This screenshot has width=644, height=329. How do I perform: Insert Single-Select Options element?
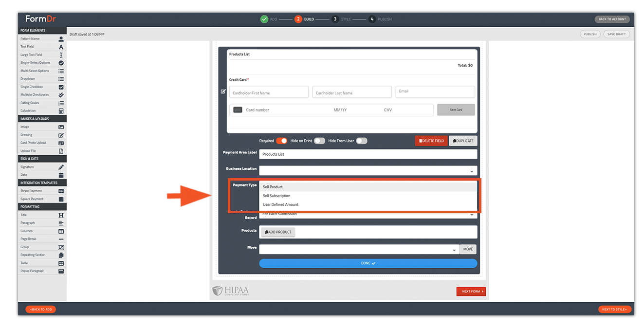(x=42, y=63)
